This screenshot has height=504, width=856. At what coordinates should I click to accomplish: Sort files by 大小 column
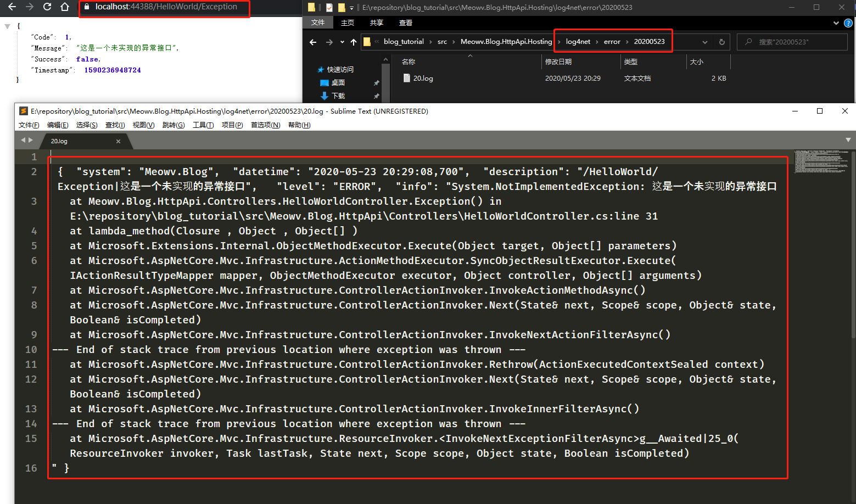point(697,62)
